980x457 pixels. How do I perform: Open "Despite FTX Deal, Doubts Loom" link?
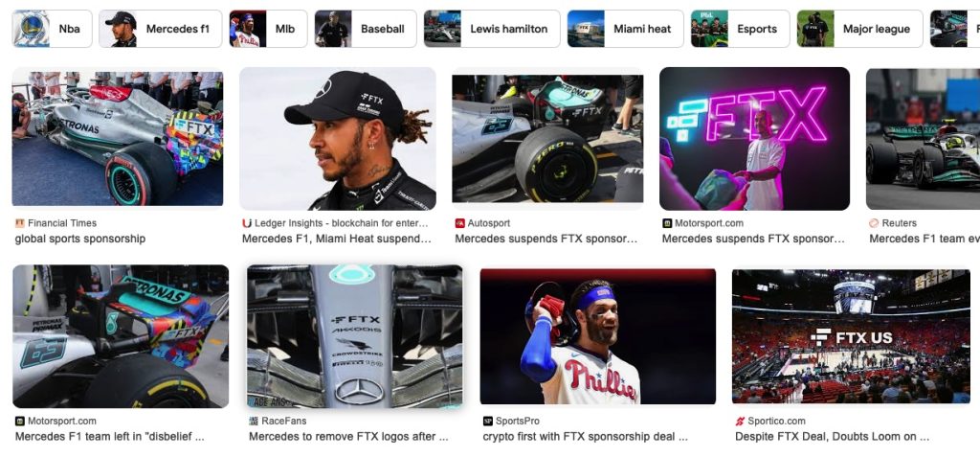click(x=832, y=436)
